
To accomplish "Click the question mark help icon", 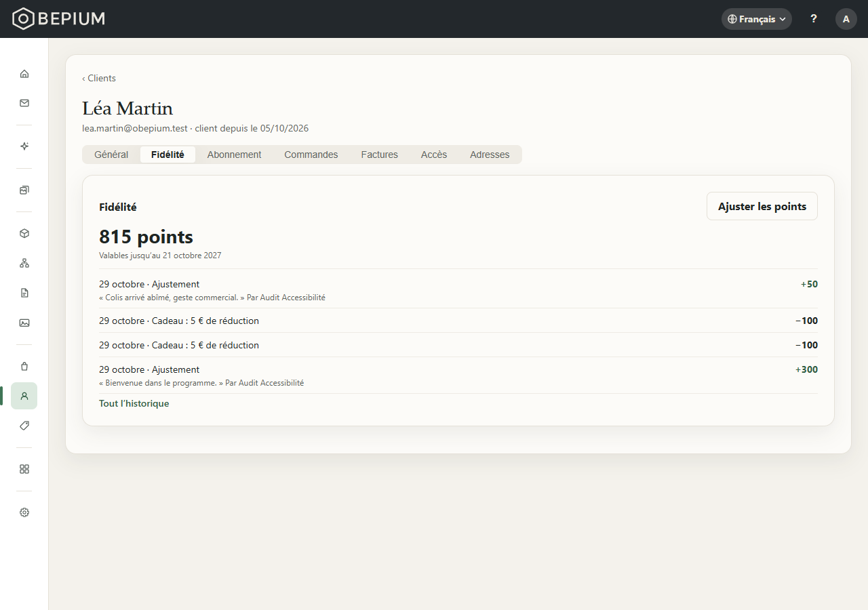I will pyautogui.click(x=814, y=19).
